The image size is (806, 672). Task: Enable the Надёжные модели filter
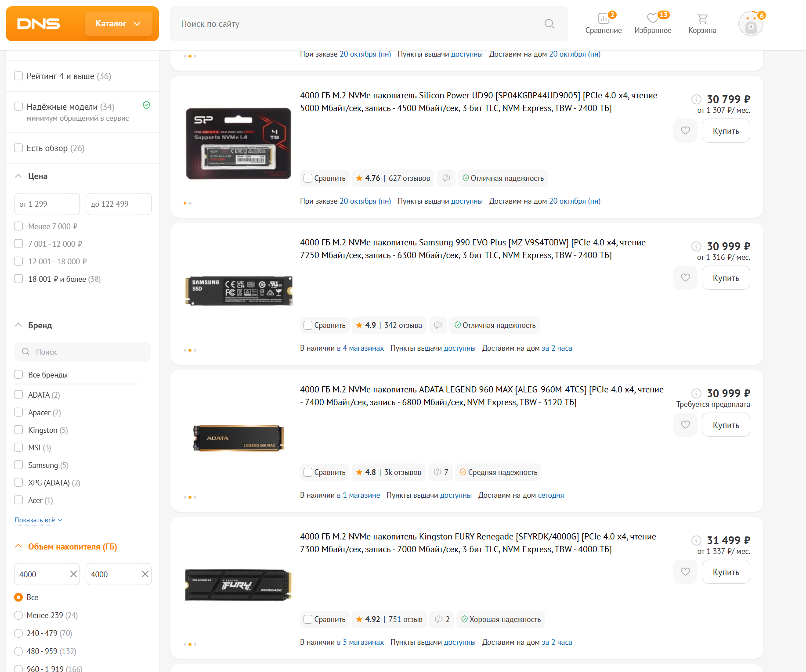tap(18, 106)
